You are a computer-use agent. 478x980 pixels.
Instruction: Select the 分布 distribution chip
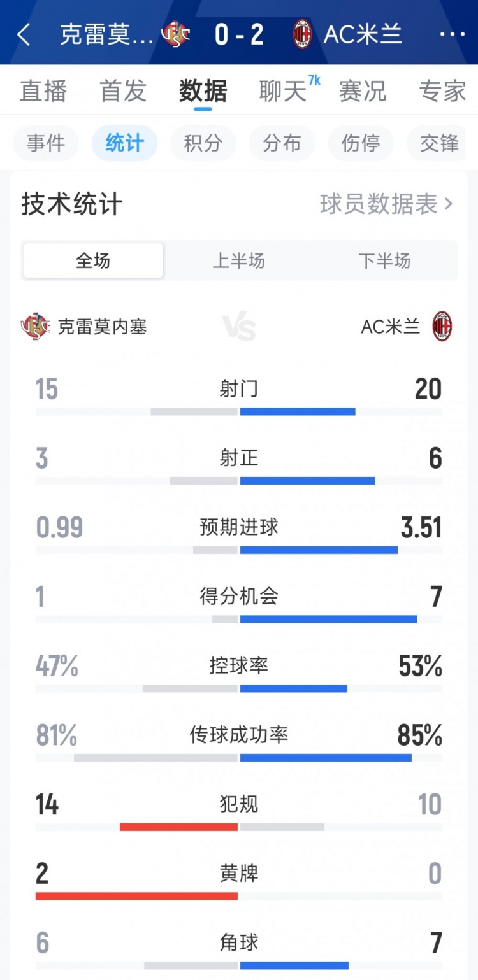point(282,143)
